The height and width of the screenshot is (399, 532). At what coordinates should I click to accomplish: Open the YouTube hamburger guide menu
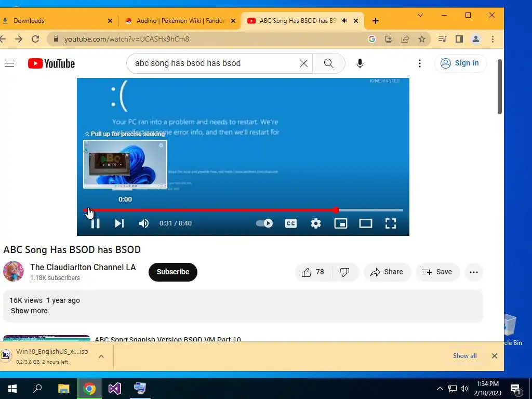click(9, 63)
